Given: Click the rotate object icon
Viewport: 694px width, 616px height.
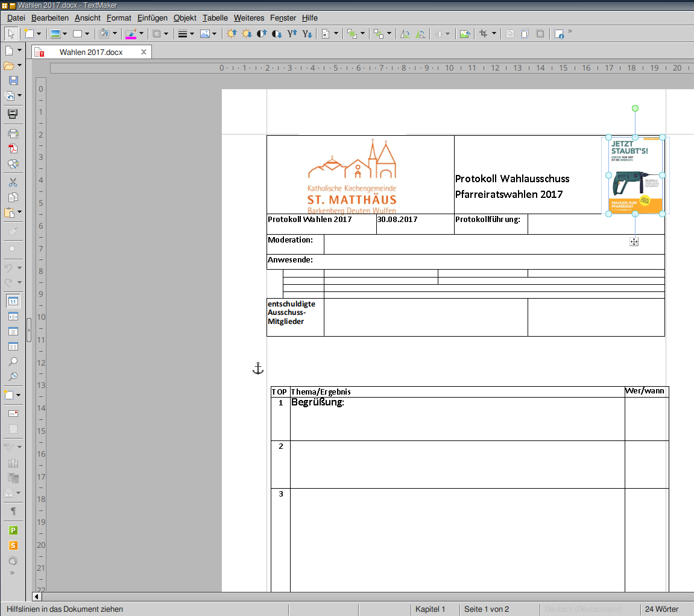Looking at the screenshot, I should (420, 34).
